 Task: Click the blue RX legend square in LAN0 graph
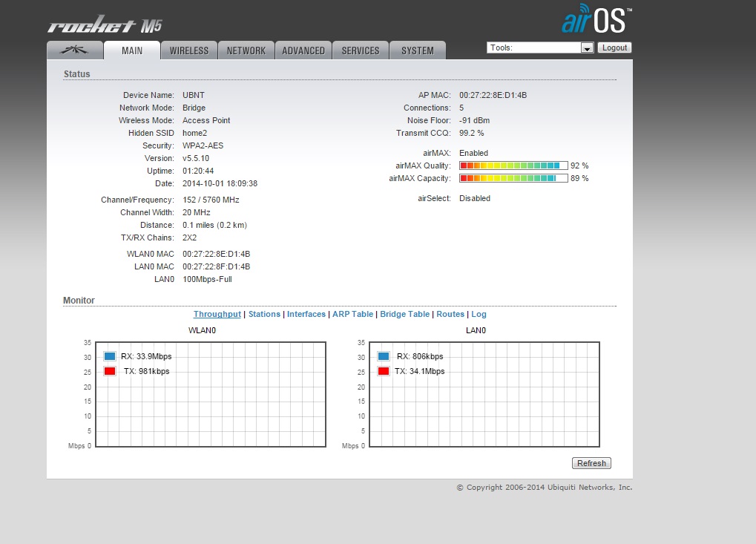(384, 356)
